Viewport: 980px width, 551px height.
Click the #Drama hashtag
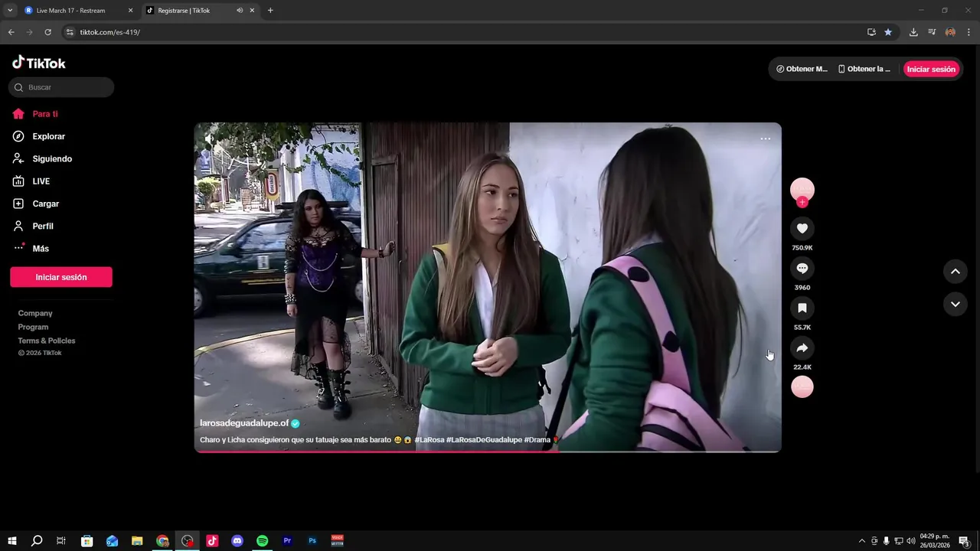pyautogui.click(x=537, y=440)
